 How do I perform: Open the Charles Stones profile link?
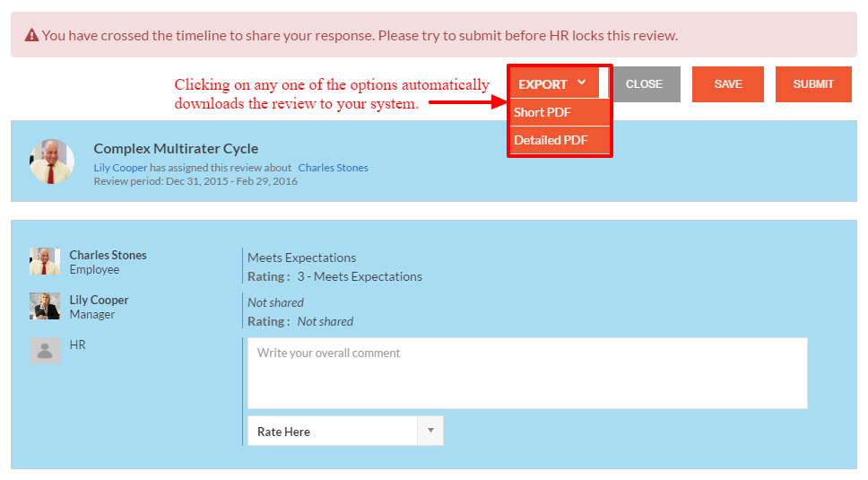(x=334, y=168)
